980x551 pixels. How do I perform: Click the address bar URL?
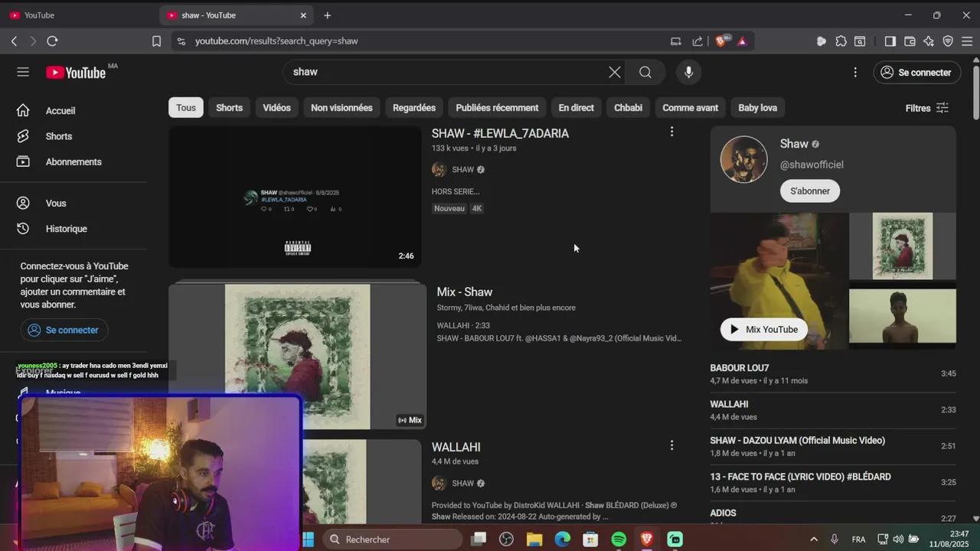click(x=276, y=41)
